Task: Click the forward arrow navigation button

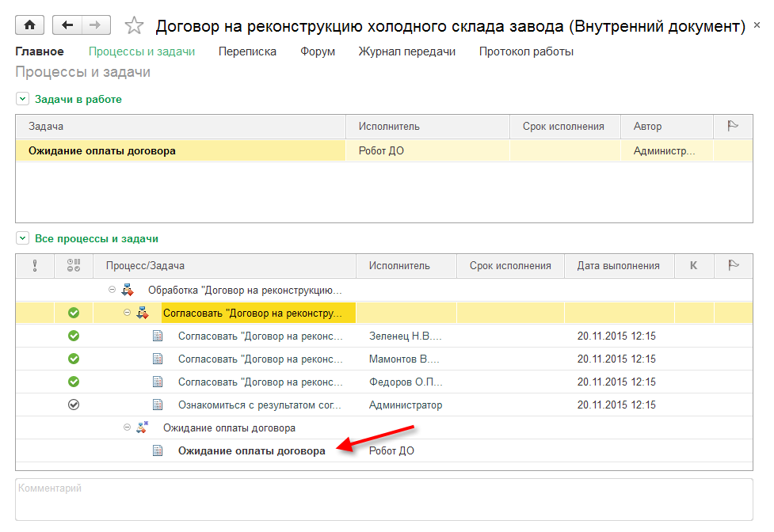Action: [x=96, y=25]
